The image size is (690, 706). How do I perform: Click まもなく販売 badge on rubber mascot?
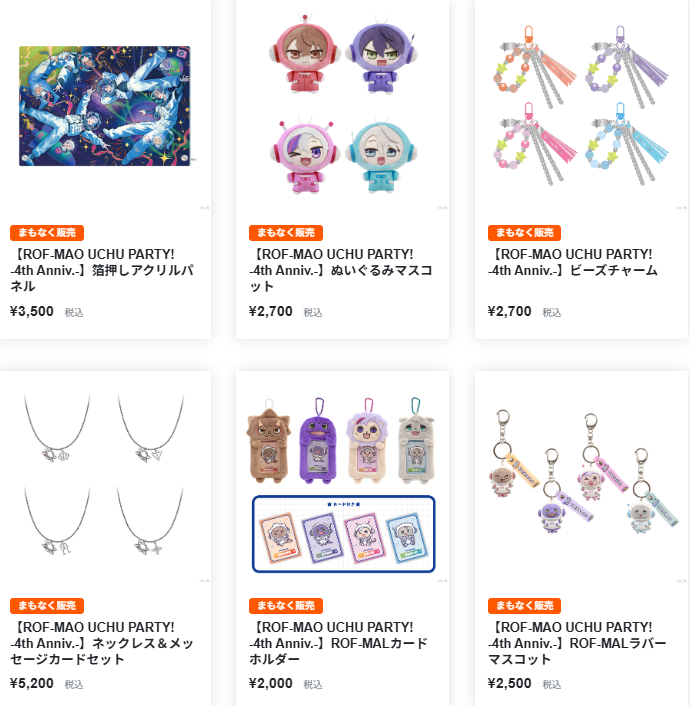coord(525,606)
